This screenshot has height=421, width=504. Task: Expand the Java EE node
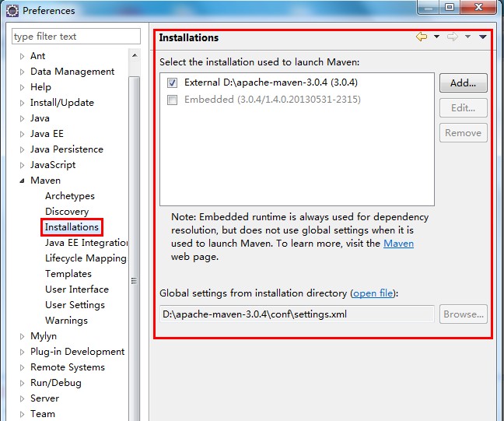click(22, 134)
